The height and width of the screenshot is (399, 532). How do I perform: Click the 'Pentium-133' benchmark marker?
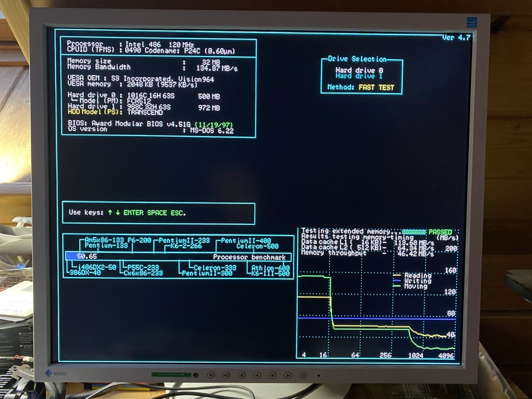(106, 245)
